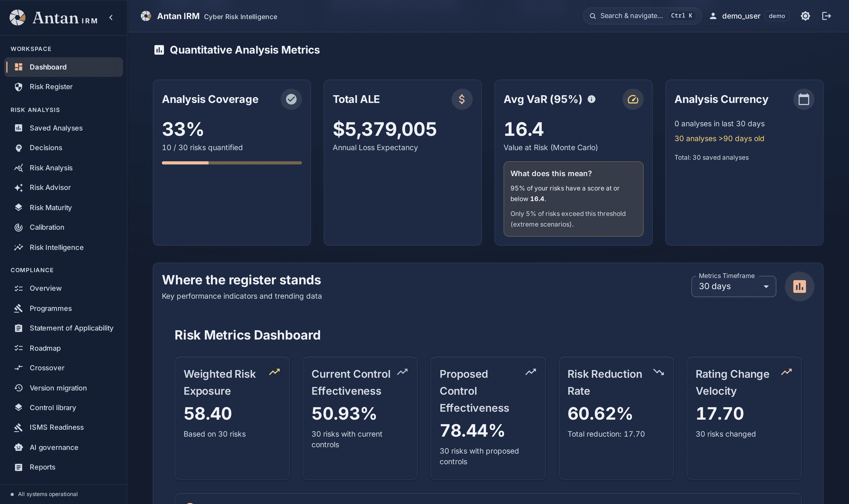This screenshot has width=849, height=504.
Task: Open the Metrics Timeframe 30 days dropdown
Action: (x=734, y=287)
